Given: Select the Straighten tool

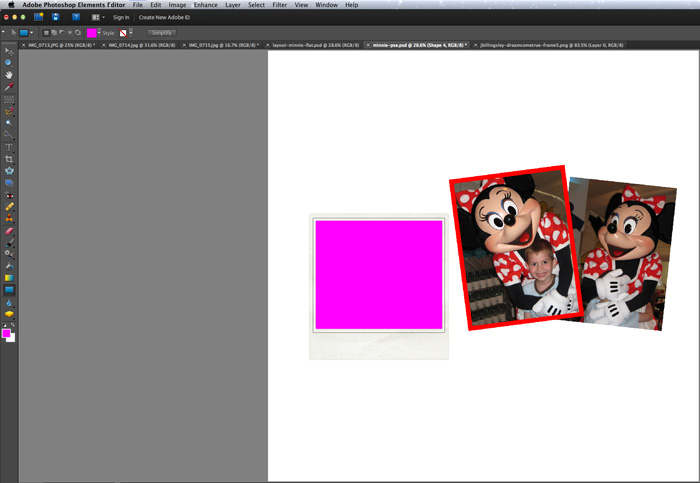Looking at the screenshot, I should pyautogui.click(x=8, y=183).
